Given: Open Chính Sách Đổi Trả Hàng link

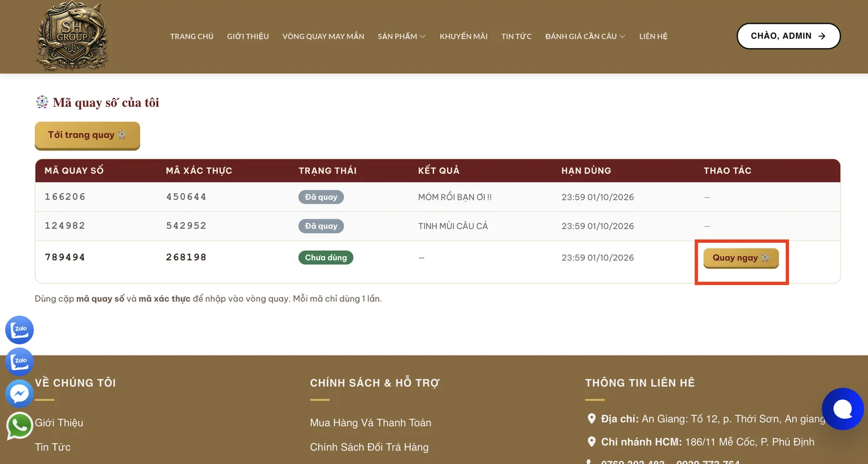Looking at the screenshot, I should [x=369, y=447].
